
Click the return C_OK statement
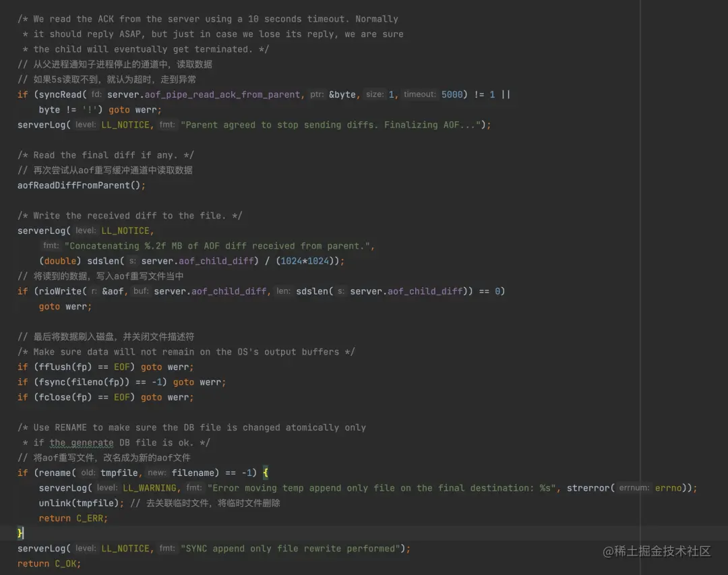point(49,564)
